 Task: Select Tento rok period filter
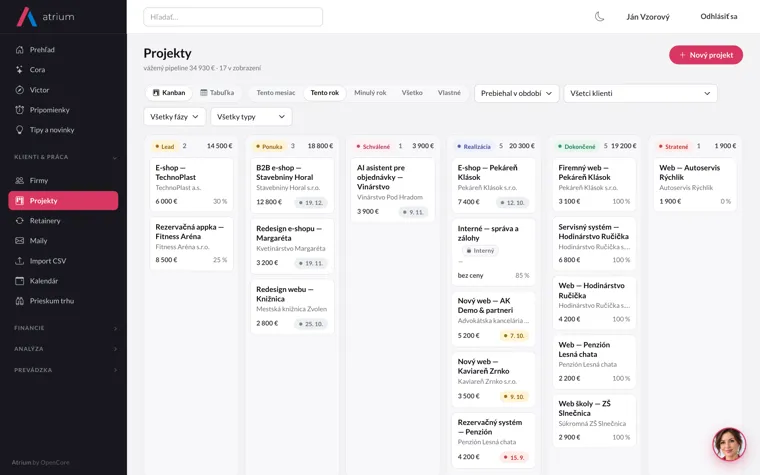(x=325, y=93)
